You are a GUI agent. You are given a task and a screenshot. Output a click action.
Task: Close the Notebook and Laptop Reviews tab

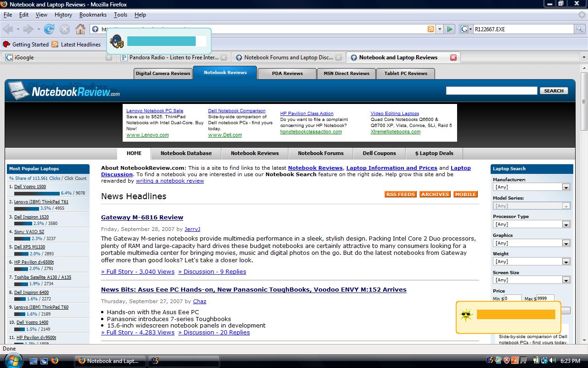coord(453,57)
